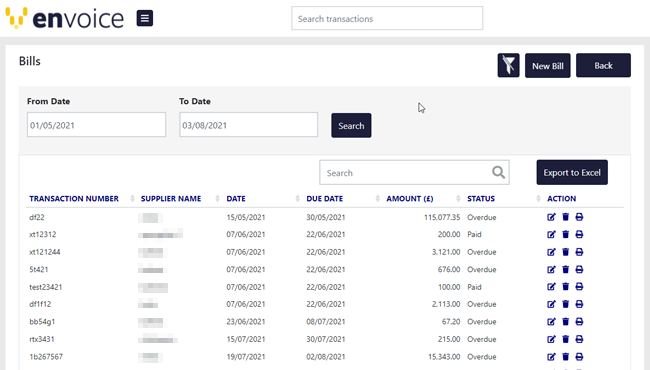Viewport: 650px width, 370px height.
Task: Click the magnifier icon in table search
Action: pyautogui.click(x=498, y=172)
